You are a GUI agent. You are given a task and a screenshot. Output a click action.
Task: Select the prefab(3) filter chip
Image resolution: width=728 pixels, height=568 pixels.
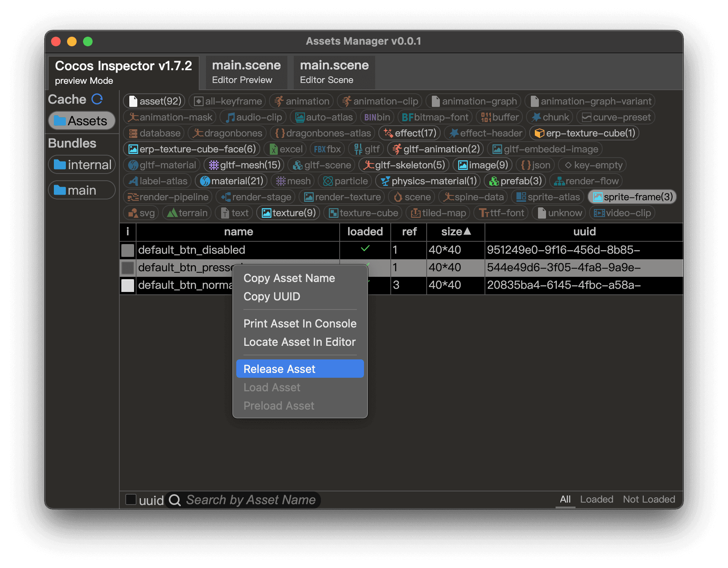point(515,181)
